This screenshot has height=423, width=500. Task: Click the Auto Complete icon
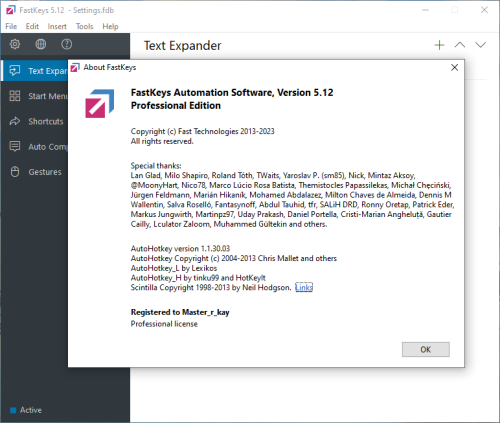tap(15, 146)
